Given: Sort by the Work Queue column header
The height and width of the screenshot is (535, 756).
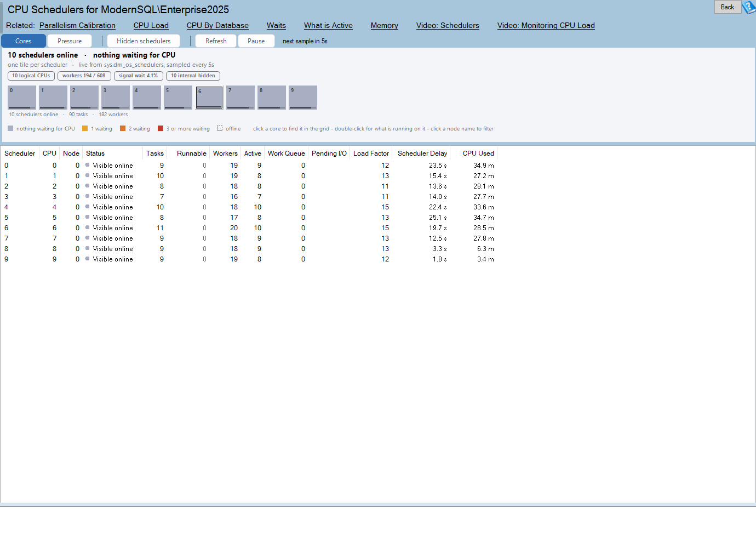Looking at the screenshot, I should tap(287, 153).
